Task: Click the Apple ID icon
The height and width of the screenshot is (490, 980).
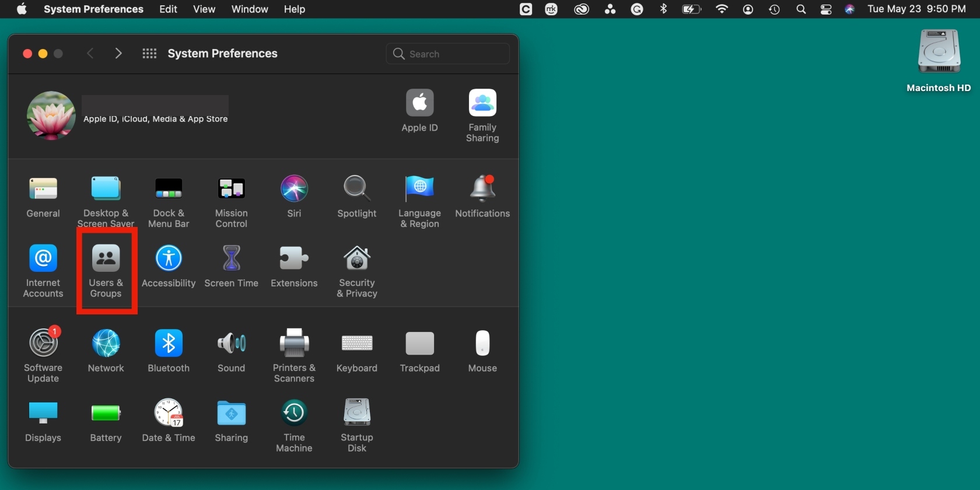Action: tap(419, 104)
